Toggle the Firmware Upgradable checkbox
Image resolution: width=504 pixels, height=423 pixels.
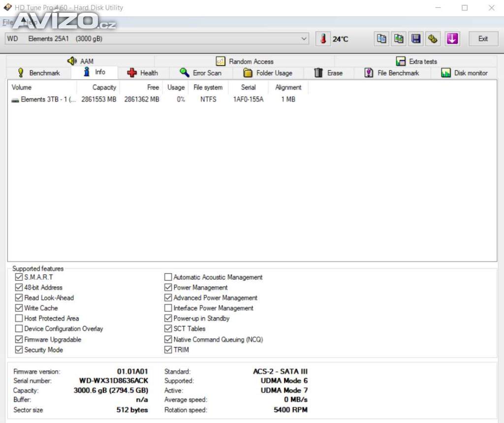(19, 339)
